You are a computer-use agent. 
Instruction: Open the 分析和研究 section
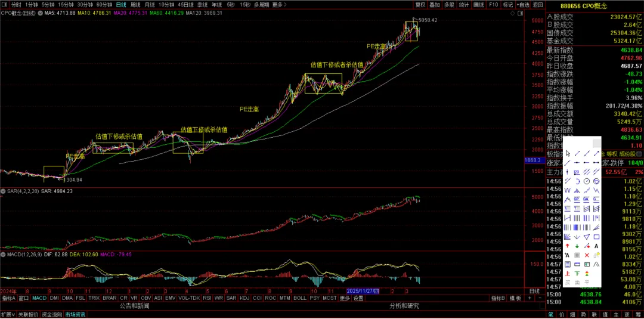[404, 306]
